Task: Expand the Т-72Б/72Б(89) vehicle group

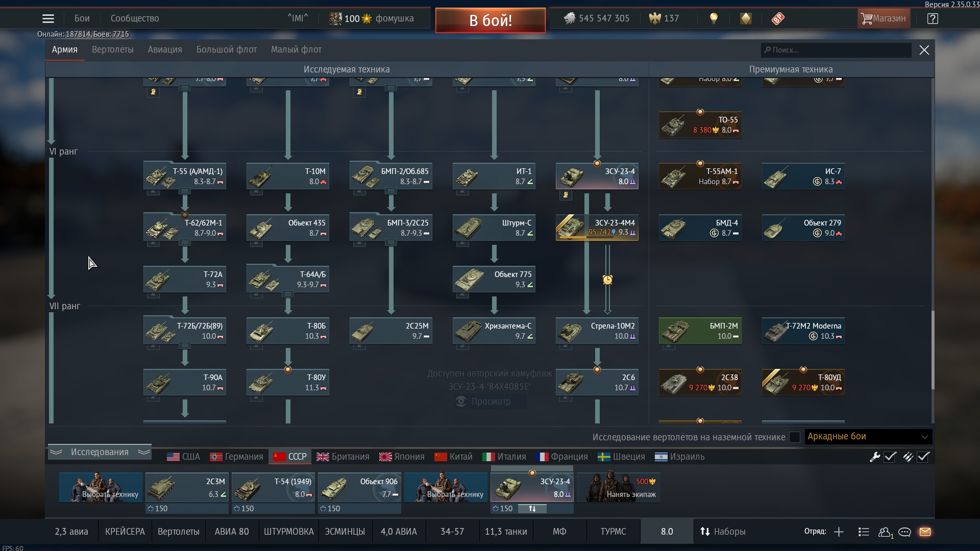Action: pos(185,346)
